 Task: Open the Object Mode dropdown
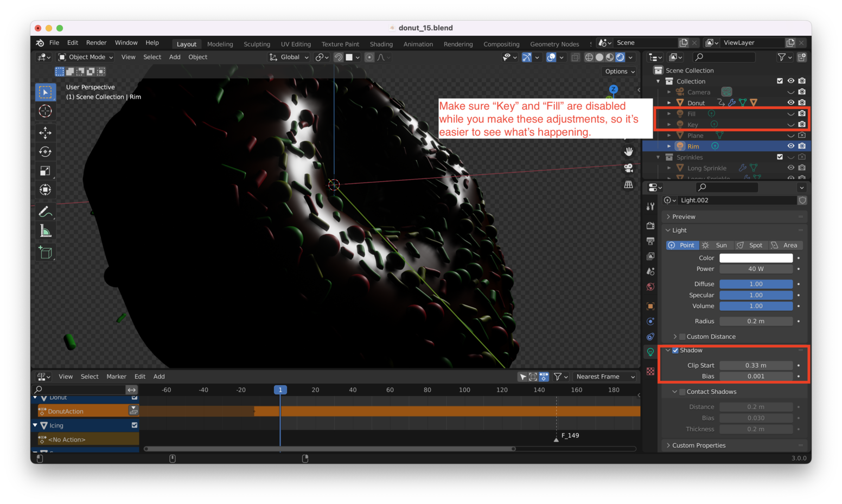[x=86, y=57]
